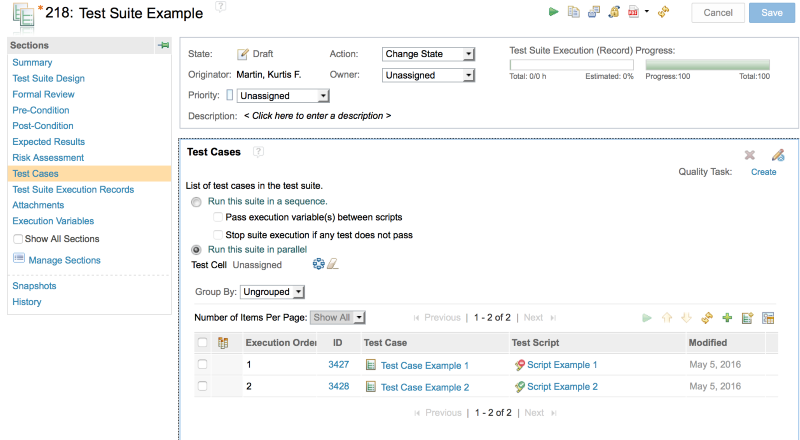The width and height of the screenshot is (800, 440).
Task: Check the select-all box in the table header
Action: (203, 343)
